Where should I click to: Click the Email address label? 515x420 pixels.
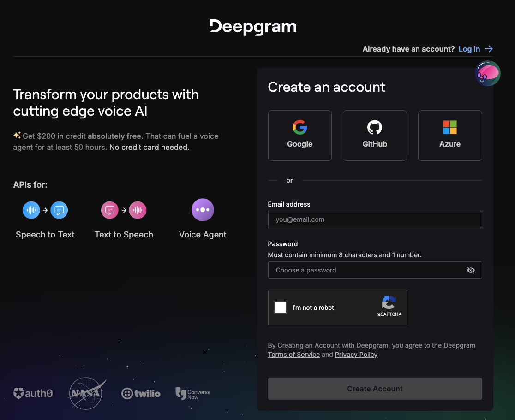[x=289, y=204]
